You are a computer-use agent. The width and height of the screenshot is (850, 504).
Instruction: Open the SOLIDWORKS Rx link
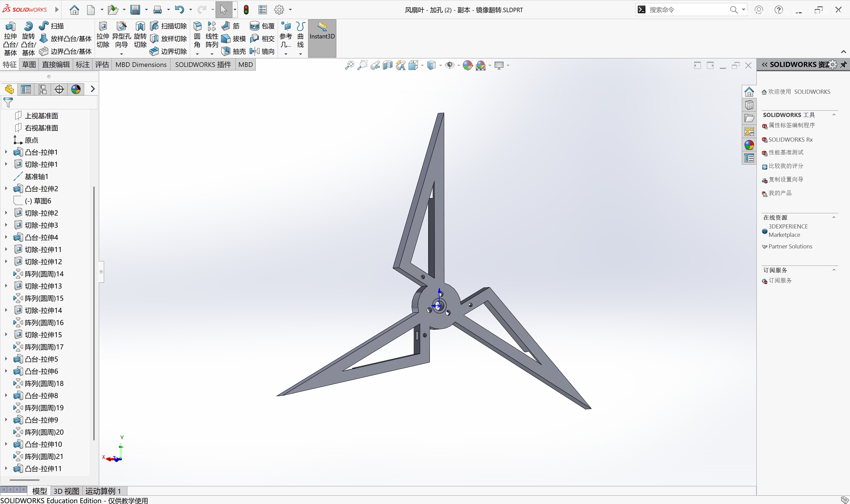click(x=790, y=140)
